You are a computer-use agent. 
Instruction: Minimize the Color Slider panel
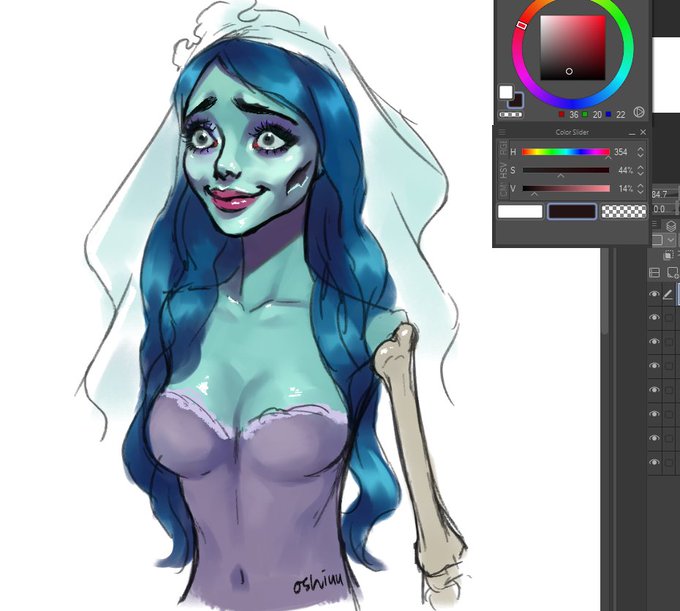(631, 132)
